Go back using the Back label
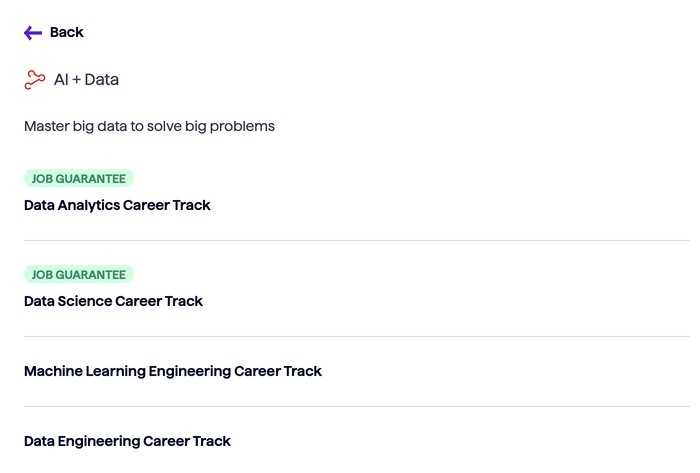This screenshot has width=700, height=473. point(67,33)
